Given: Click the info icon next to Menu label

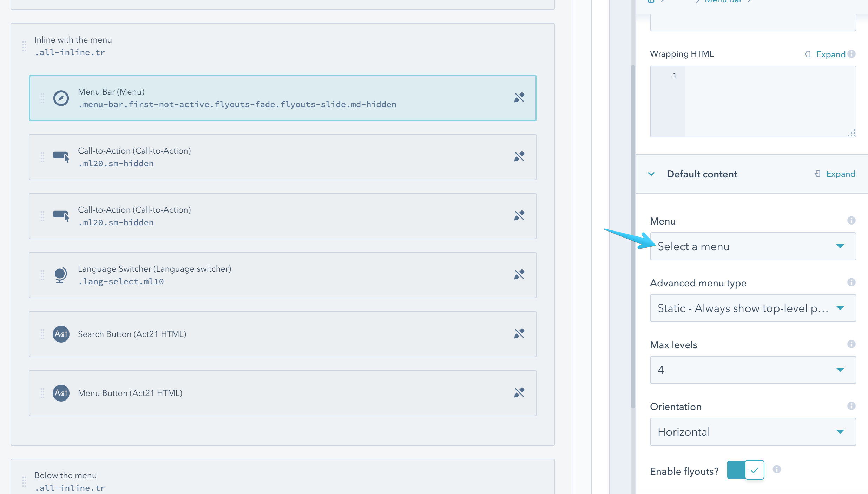Looking at the screenshot, I should coord(851,220).
